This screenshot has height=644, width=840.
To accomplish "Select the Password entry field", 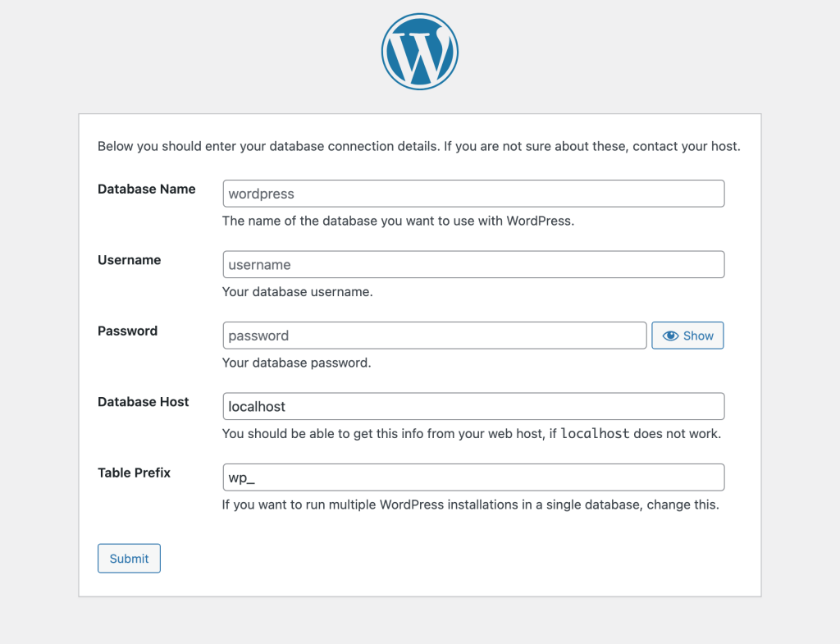I will click(435, 336).
